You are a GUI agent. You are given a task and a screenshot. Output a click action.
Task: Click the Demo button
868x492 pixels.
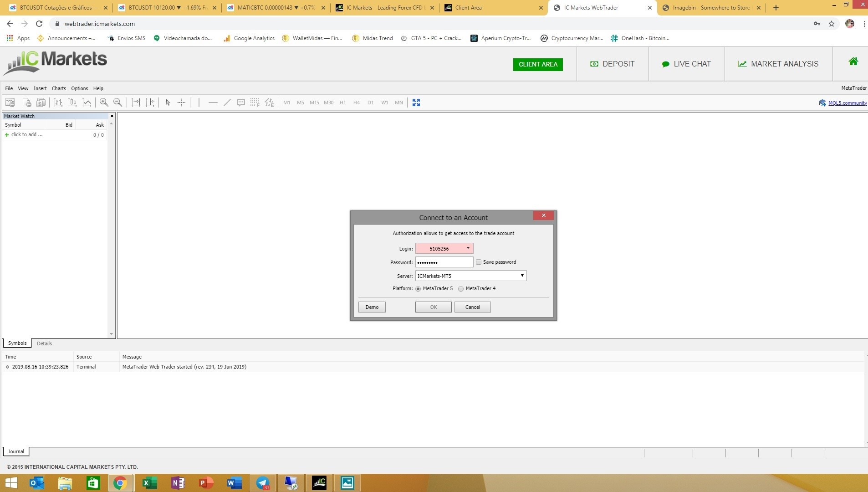372,307
